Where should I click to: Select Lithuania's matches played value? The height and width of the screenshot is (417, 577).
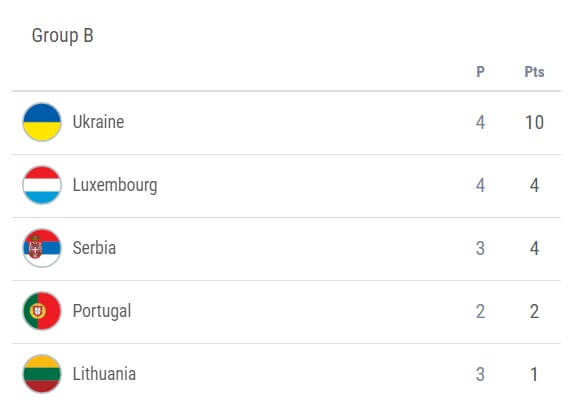coord(480,374)
